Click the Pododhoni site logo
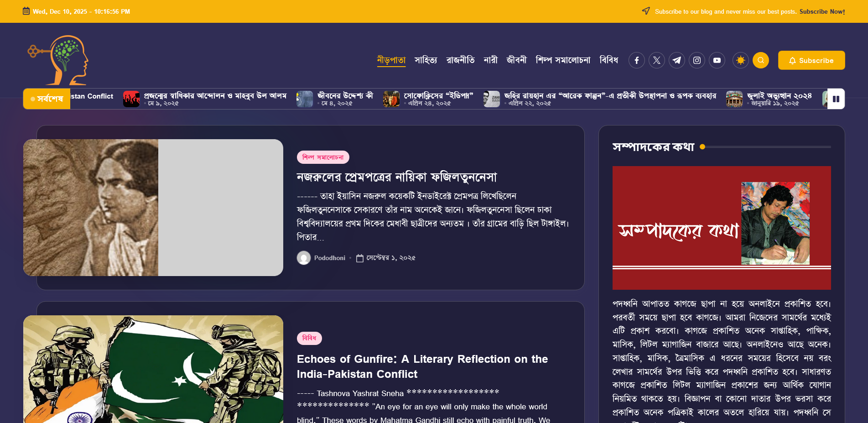868x423 pixels. [x=58, y=60]
